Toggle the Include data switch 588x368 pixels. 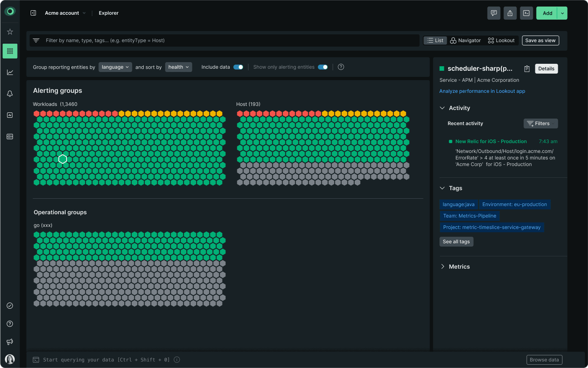point(238,67)
